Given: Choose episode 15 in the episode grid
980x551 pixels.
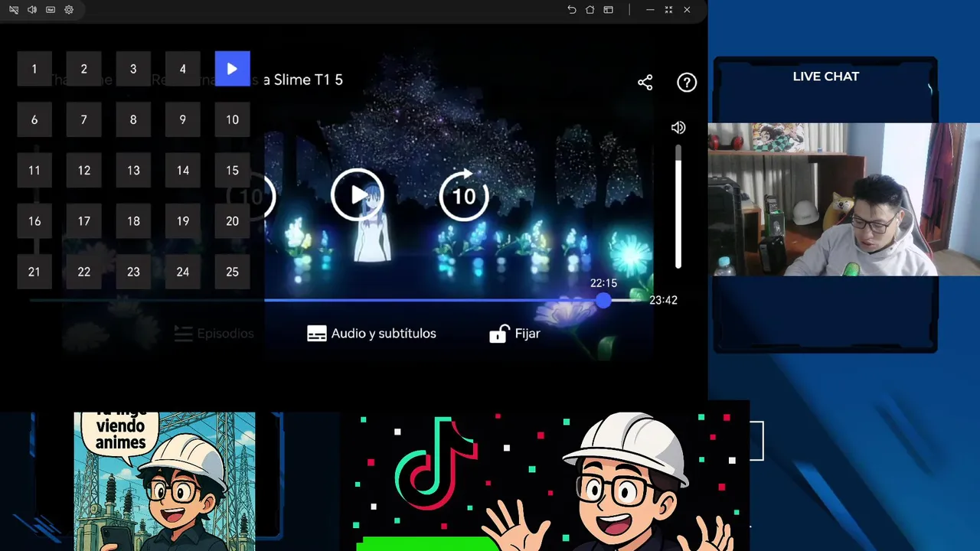Looking at the screenshot, I should point(232,171).
